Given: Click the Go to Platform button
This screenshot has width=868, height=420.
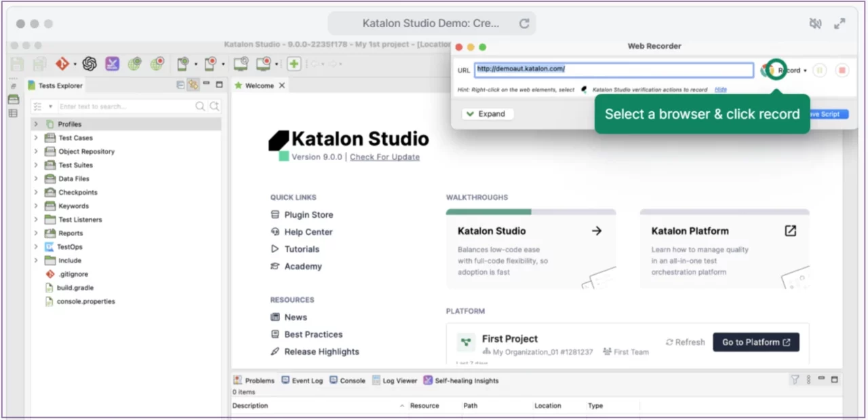Looking at the screenshot, I should (756, 342).
